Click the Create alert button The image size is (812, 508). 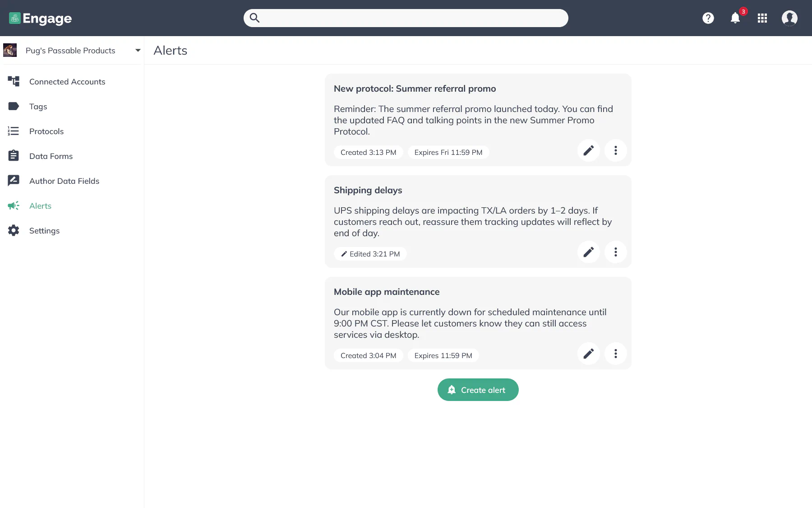tap(478, 390)
